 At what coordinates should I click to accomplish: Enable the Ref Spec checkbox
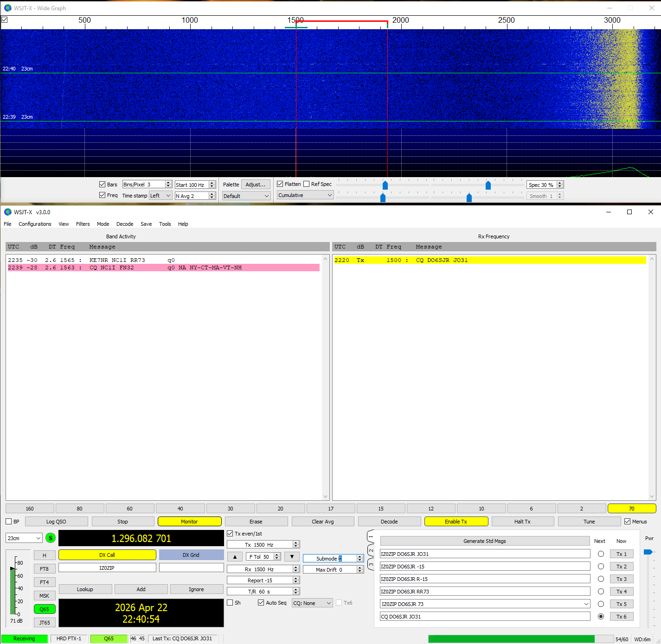(306, 184)
